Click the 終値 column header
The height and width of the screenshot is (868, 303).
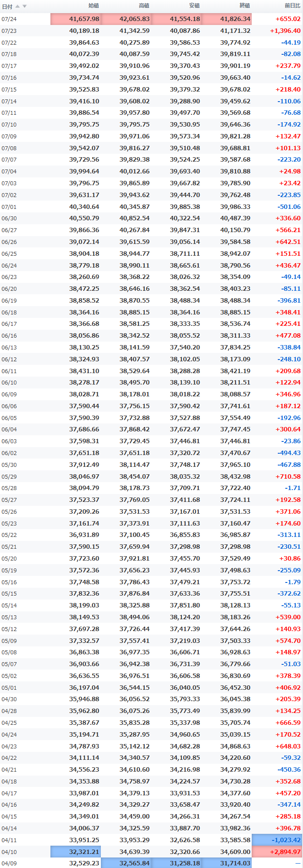click(245, 6)
